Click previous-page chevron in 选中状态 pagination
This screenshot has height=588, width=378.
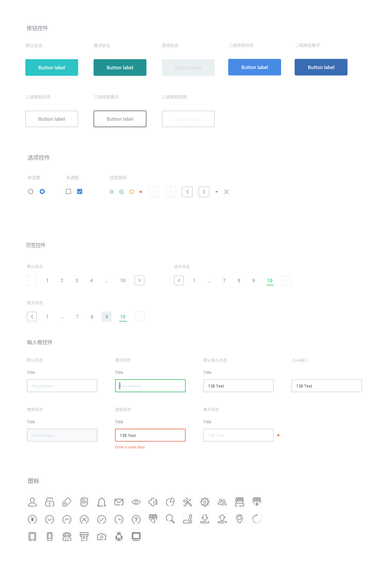(179, 280)
